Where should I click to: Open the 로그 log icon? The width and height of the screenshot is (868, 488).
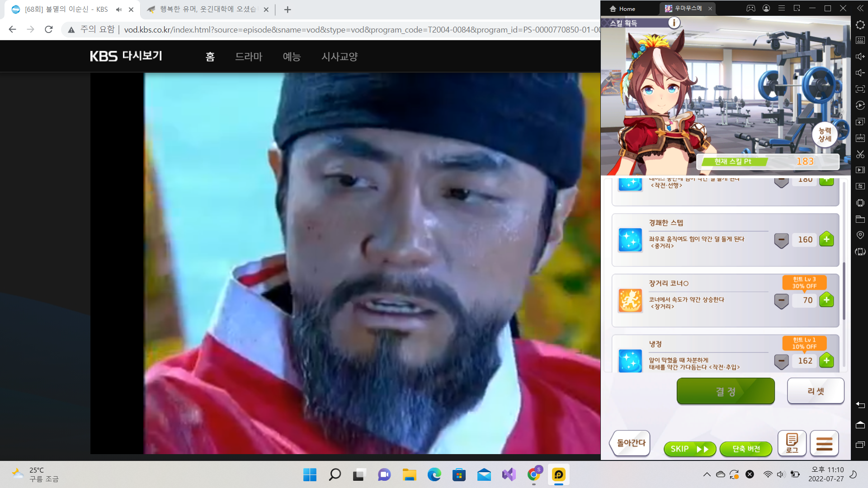point(792,443)
